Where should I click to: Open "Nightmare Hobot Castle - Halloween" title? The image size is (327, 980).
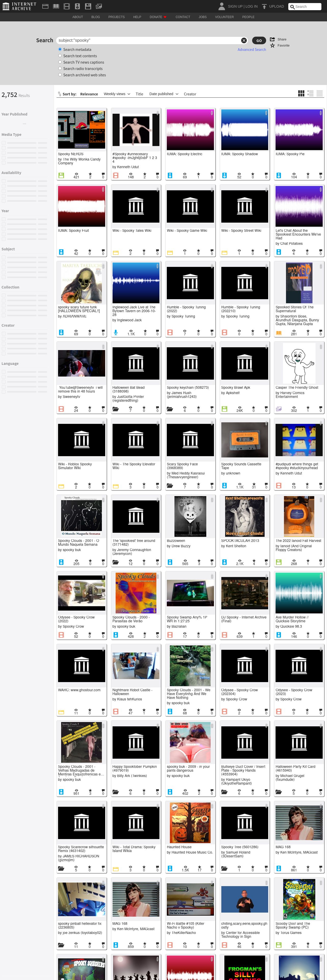(x=132, y=692)
